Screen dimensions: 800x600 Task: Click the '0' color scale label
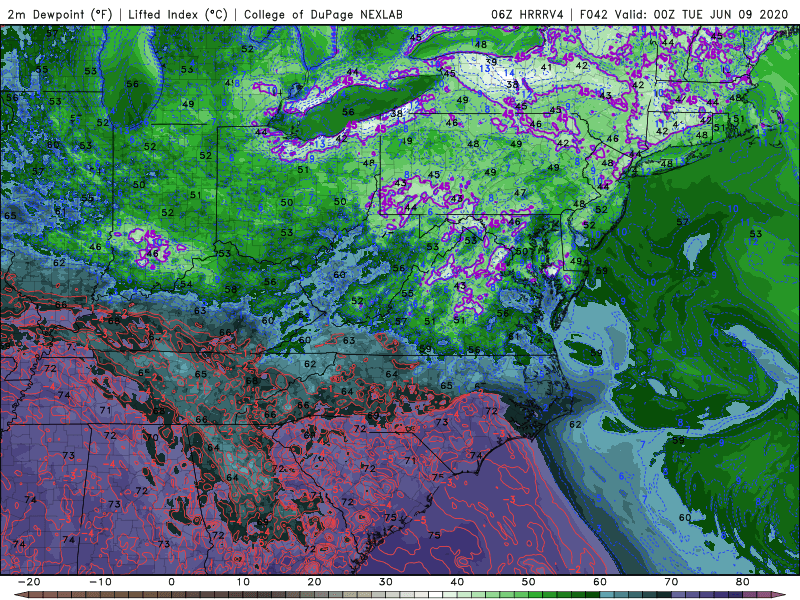pos(171,582)
